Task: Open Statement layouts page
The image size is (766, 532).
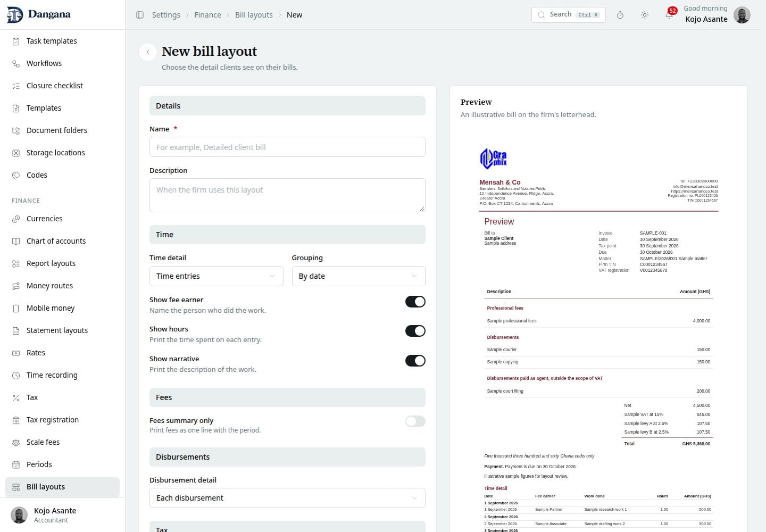Action: (x=62, y=330)
